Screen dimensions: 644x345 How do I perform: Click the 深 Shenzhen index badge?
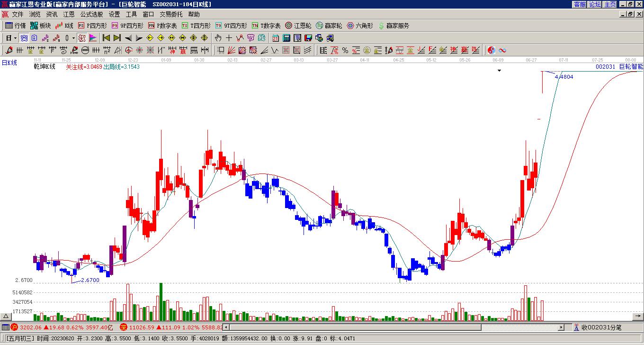(x=123, y=327)
